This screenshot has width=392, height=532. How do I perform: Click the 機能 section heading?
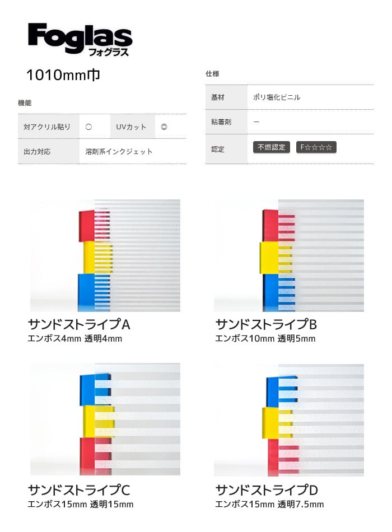[25, 103]
